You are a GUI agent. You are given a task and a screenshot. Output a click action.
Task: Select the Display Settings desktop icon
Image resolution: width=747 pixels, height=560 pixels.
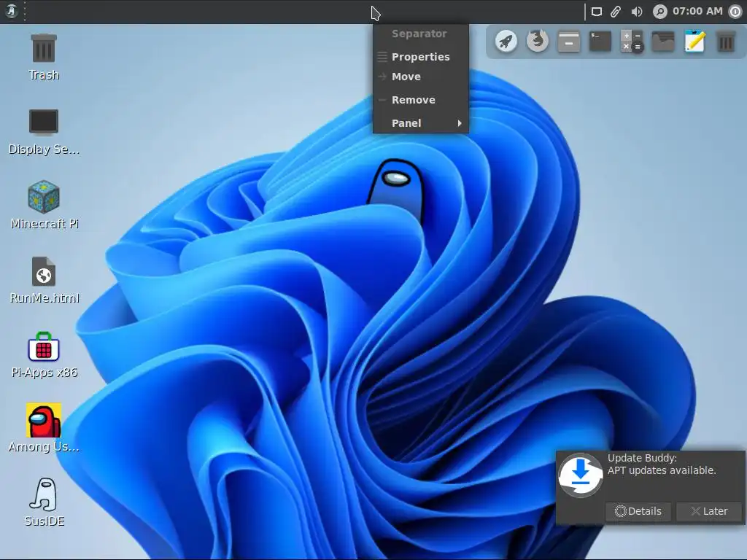pos(44,132)
